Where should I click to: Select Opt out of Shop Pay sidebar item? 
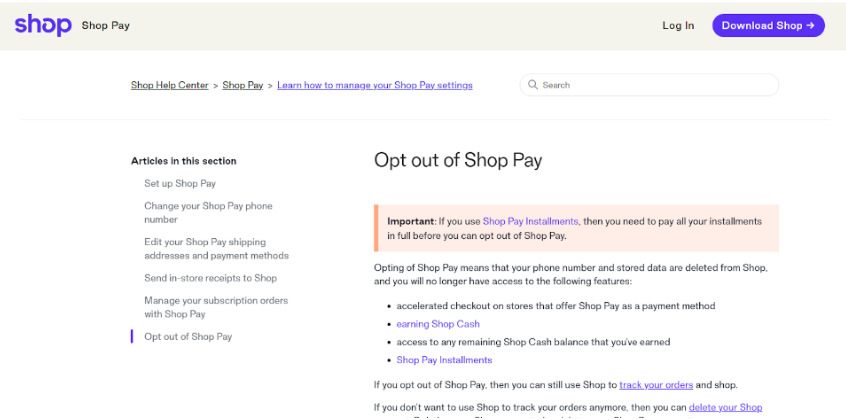tap(188, 336)
